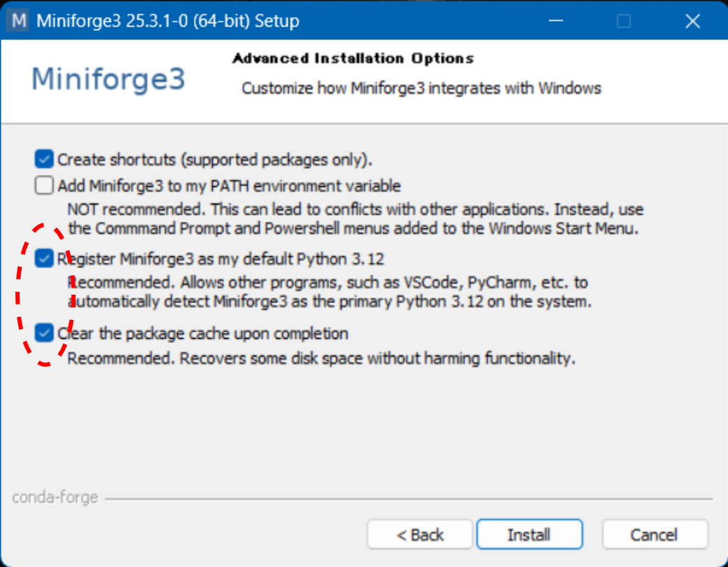Screen dimensions: 728x567
Task: Enable Add Miniforge3 to PATH checkbox
Action: 44,185
